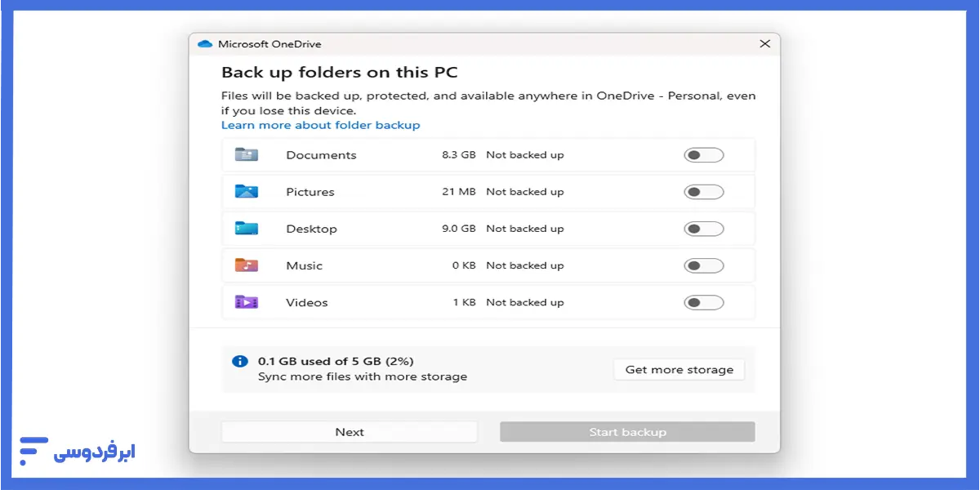The image size is (980, 490).
Task: Select the Documents folder name
Action: pos(321,155)
